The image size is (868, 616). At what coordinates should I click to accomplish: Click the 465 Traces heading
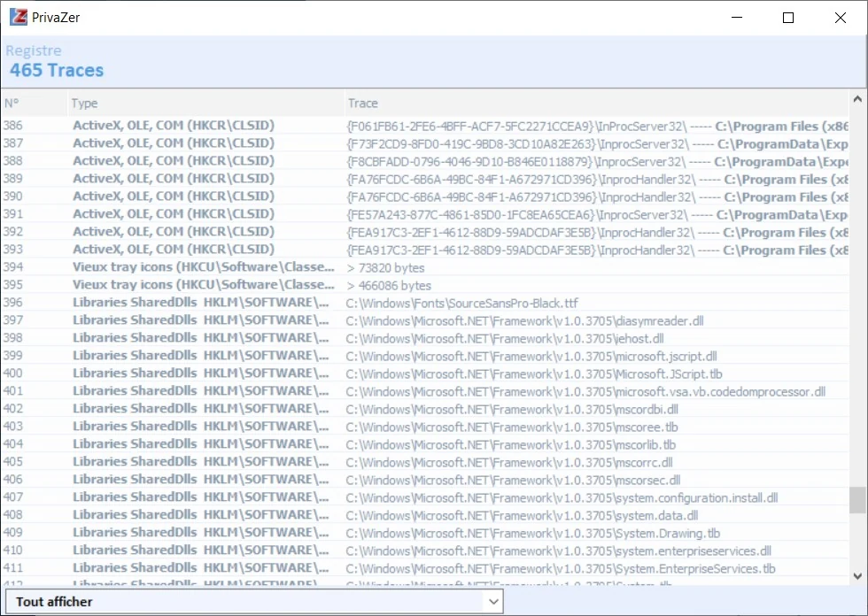(x=57, y=70)
